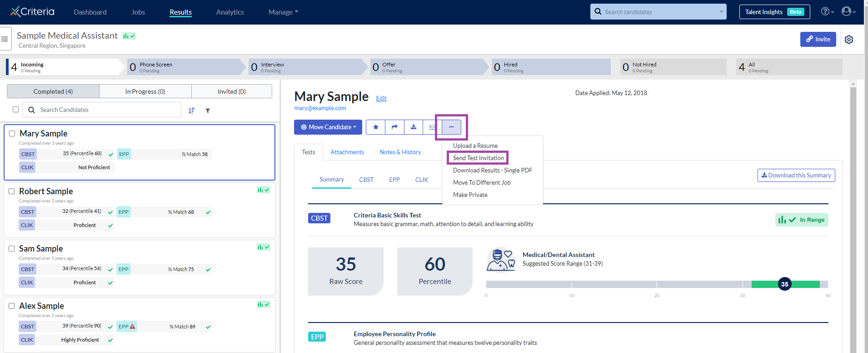Click Sam Sample's in-range indicator icon
The image size is (868, 353).
pos(264,247)
